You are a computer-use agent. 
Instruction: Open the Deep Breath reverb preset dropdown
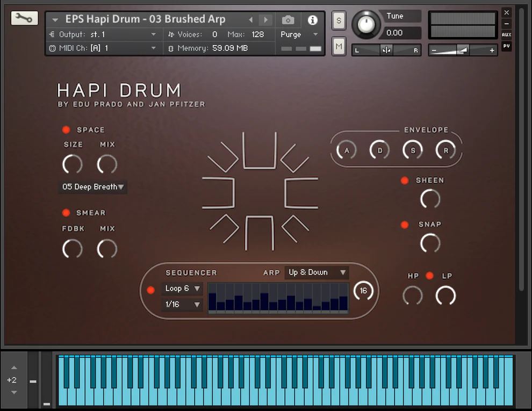tap(93, 187)
